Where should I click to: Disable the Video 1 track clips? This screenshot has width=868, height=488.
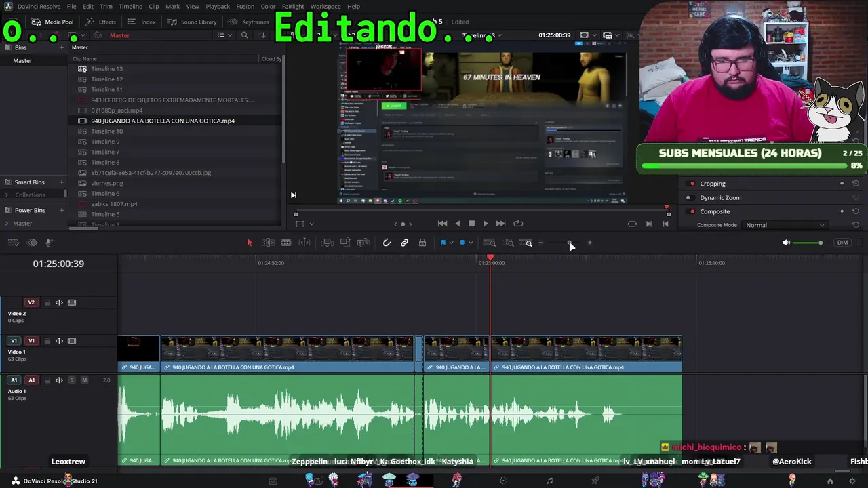[72, 341]
